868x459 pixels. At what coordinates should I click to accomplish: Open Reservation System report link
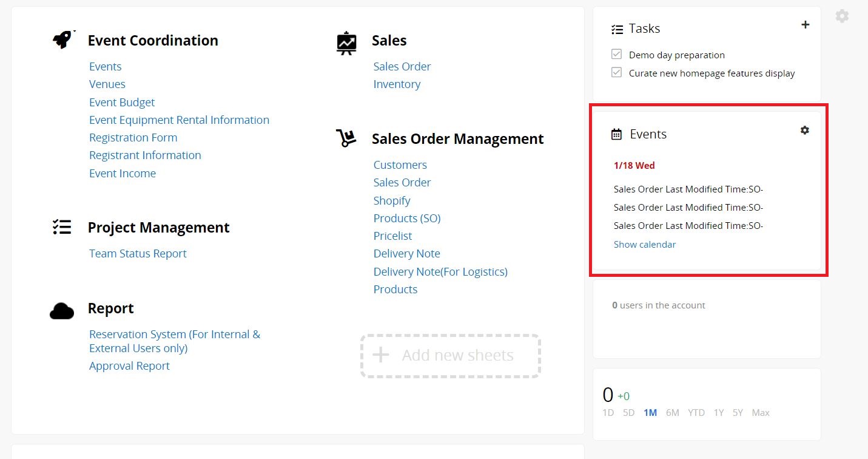pos(175,341)
